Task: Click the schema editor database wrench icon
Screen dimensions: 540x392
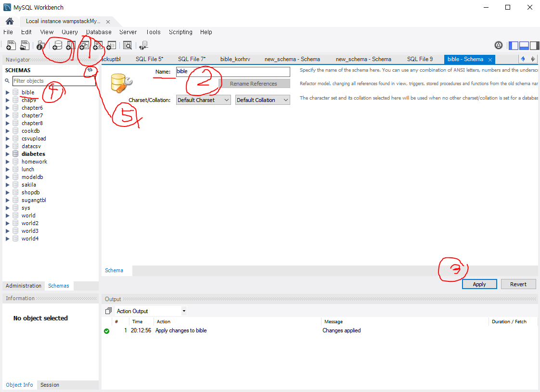Action: [x=121, y=83]
